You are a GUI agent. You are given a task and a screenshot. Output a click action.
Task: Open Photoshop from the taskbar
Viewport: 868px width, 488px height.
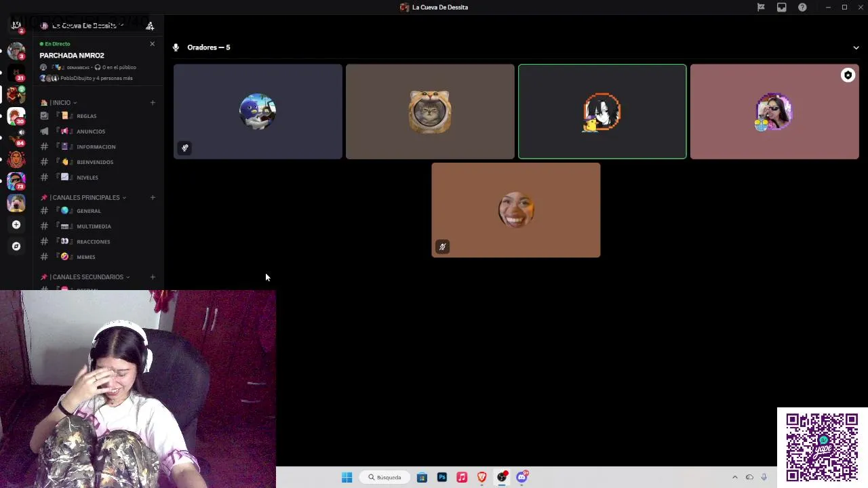(x=442, y=477)
